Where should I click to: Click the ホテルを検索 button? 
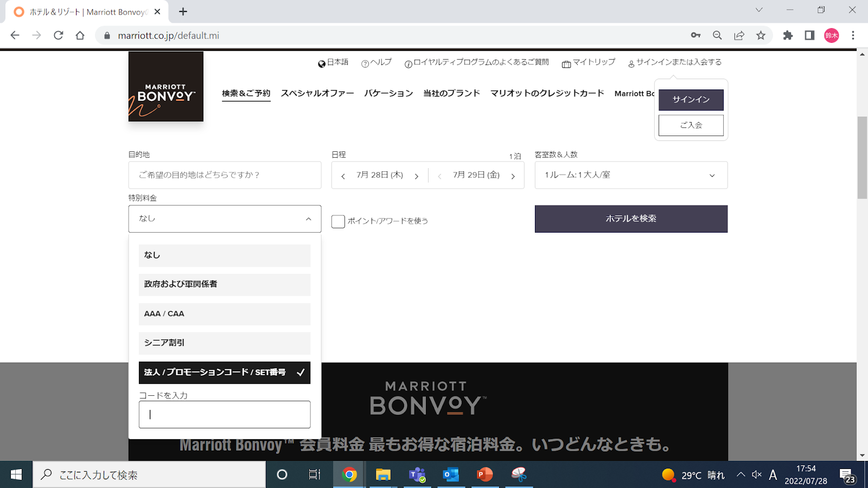[x=631, y=219]
